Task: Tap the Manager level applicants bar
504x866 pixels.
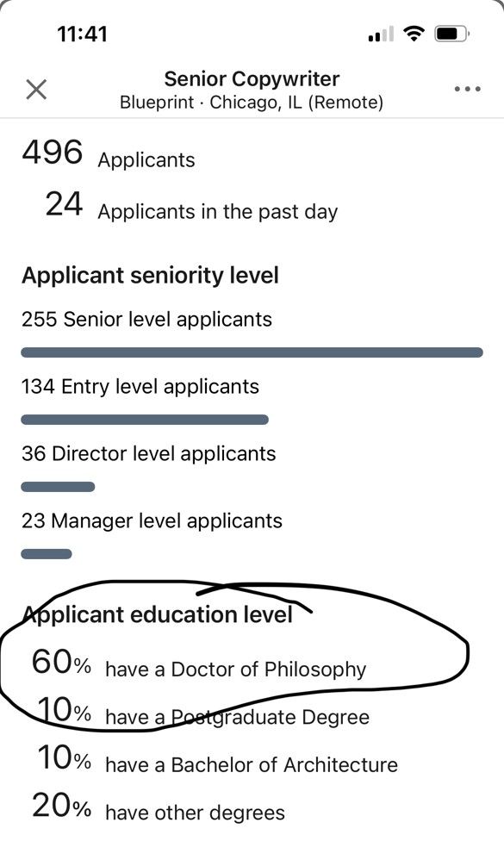Action: 47,554
